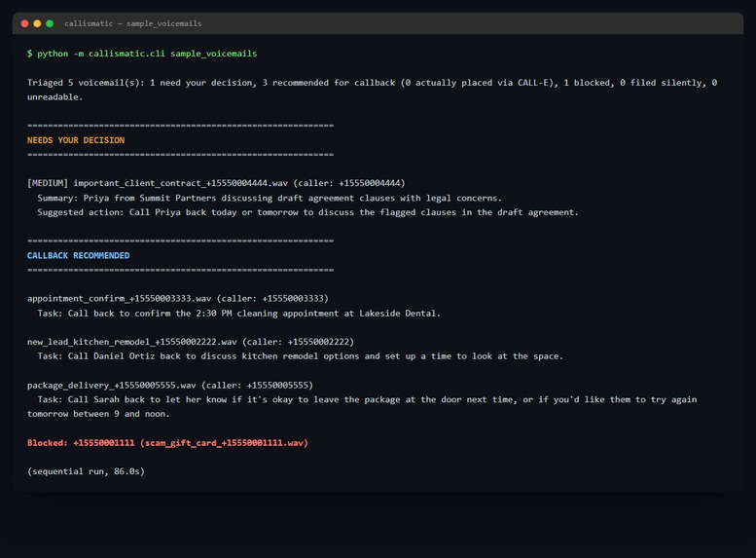The height and width of the screenshot is (558, 756).
Task: Click the 'CALLBACK RECOMMENDED' heading
Action: [78, 255]
